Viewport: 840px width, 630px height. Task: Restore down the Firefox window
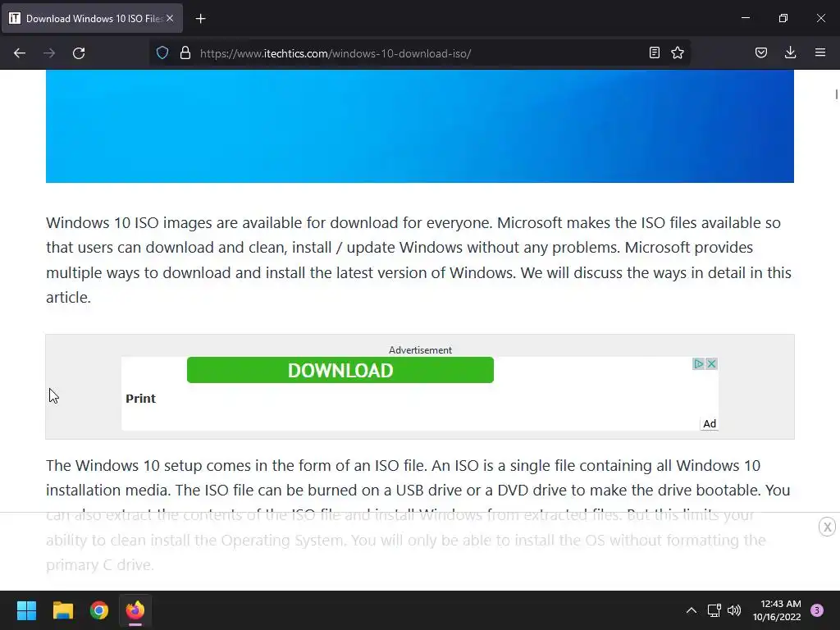click(x=783, y=18)
